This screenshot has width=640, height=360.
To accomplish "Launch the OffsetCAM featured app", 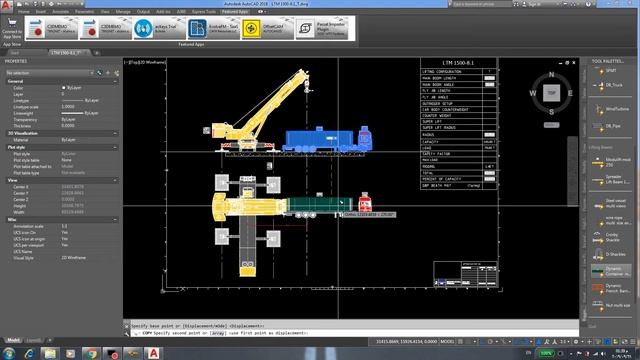I will 267,28.
